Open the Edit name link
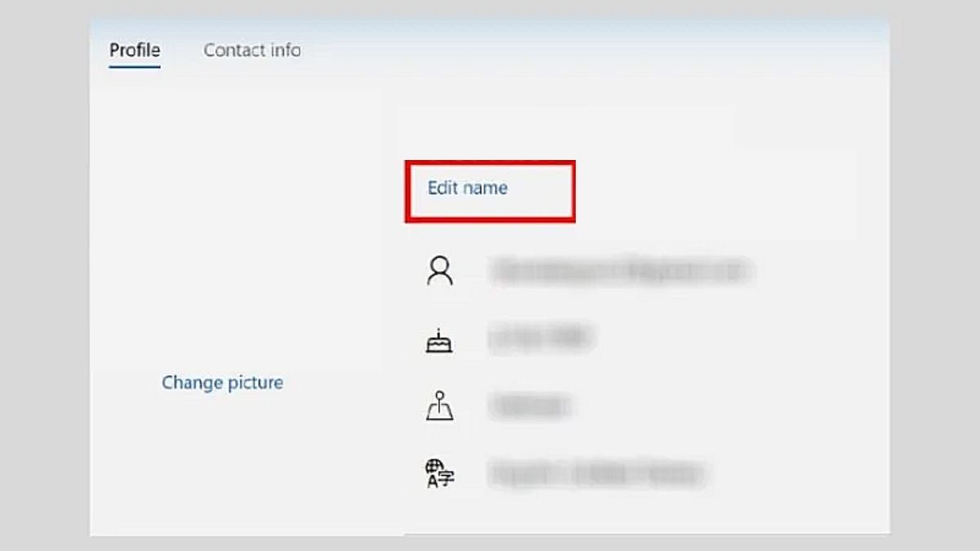The width and height of the screenshot is (980, 551). click(x=467, y=187)
